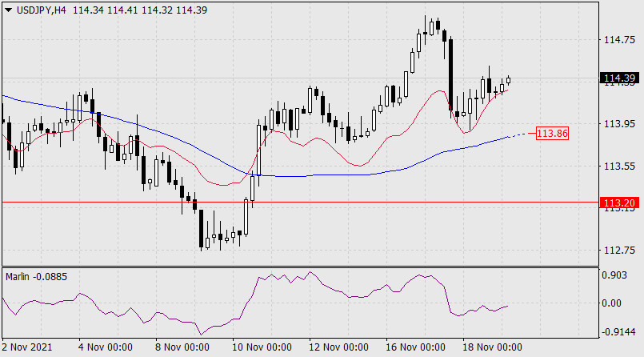Screen dimensions: 644x357
Task: Select the 0.00 Marlin scale value
Action: coord(611,303)
